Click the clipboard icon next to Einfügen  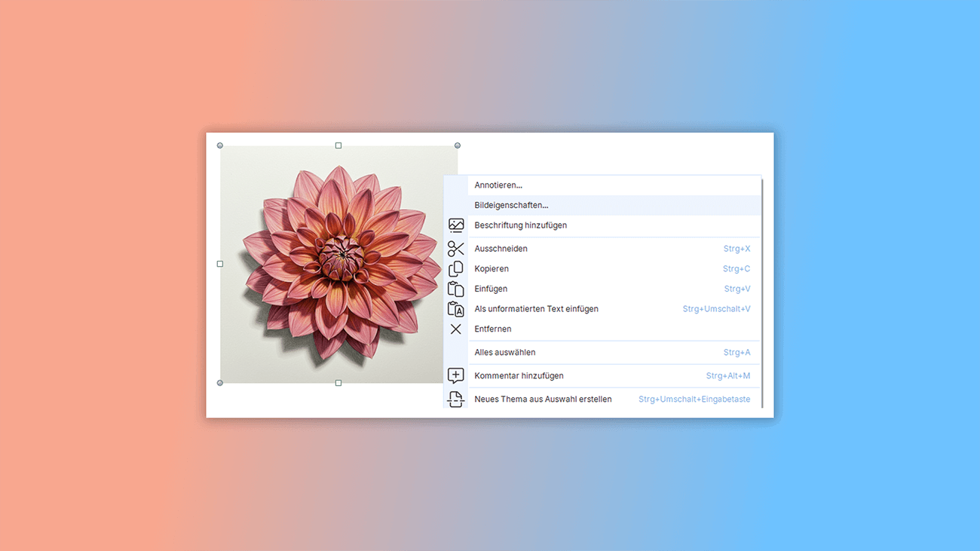click(455, 289)
